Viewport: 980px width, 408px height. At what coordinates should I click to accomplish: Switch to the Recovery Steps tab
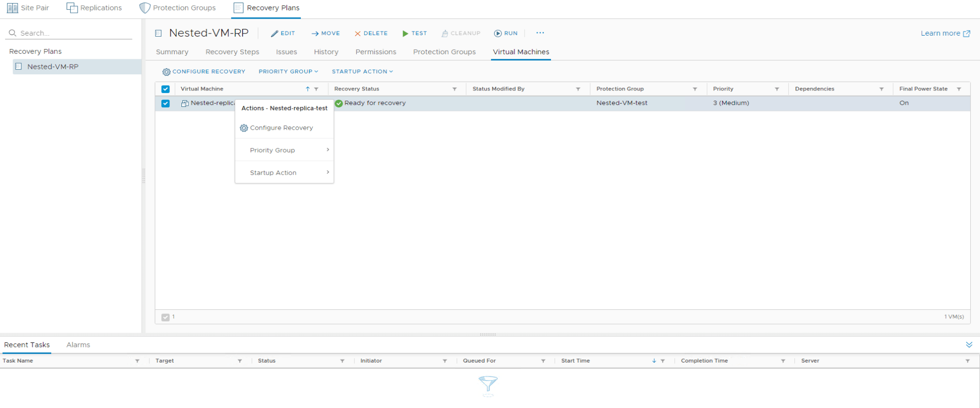232,52
